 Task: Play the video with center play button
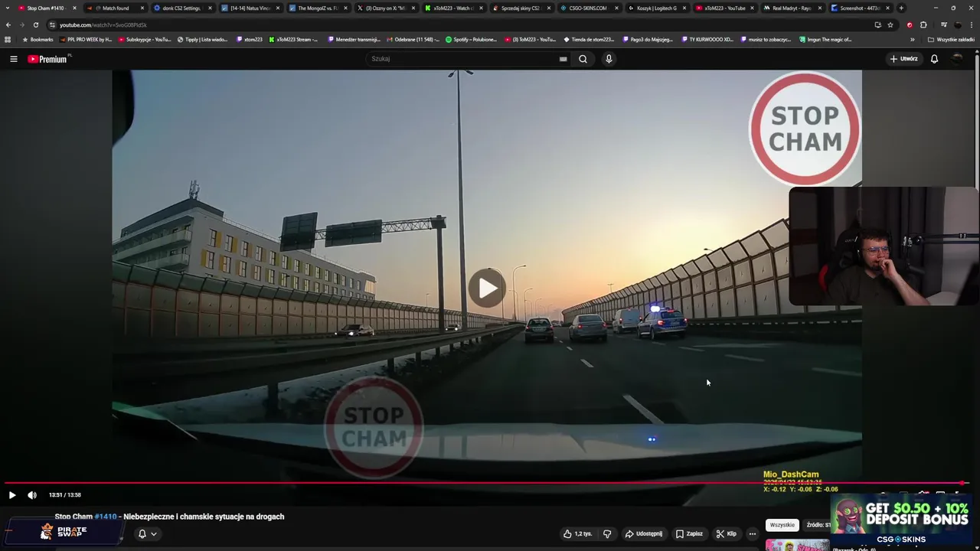pos(487,289)
